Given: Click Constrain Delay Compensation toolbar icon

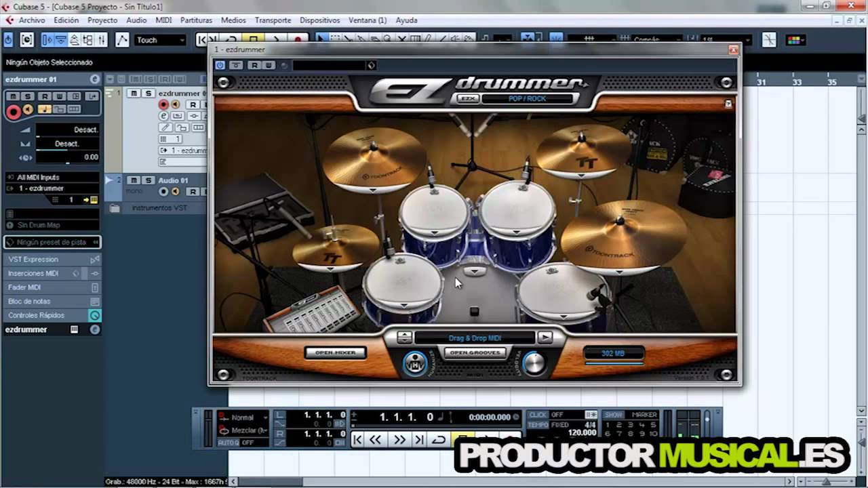Looking at the screenshot, I should 26,41.
